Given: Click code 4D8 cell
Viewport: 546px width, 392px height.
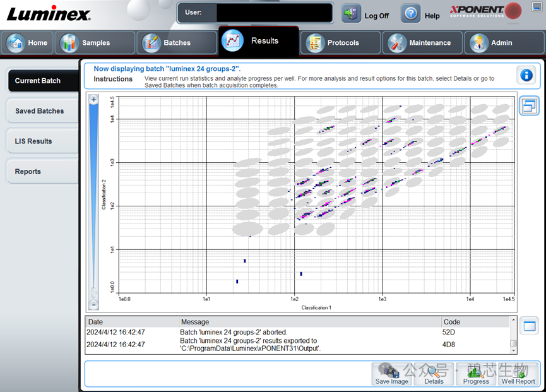Looking at the screenshot, I should (x=449, y=345).
